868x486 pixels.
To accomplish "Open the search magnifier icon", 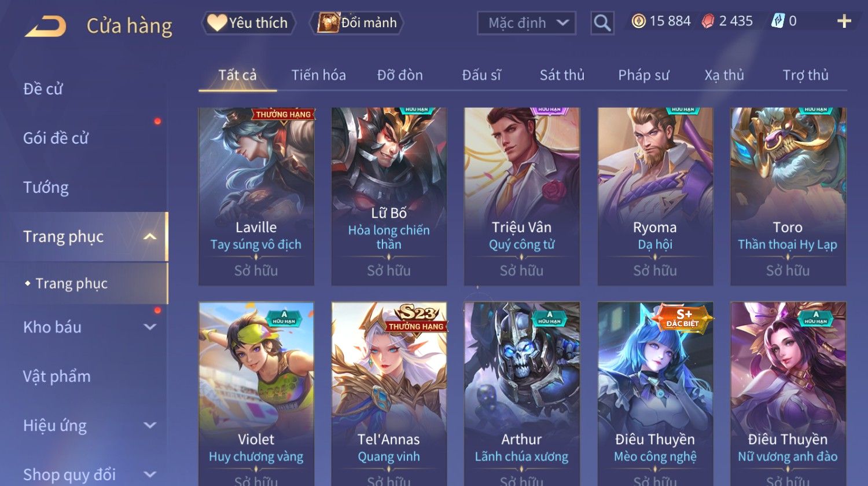I will [x=602, y=23].
